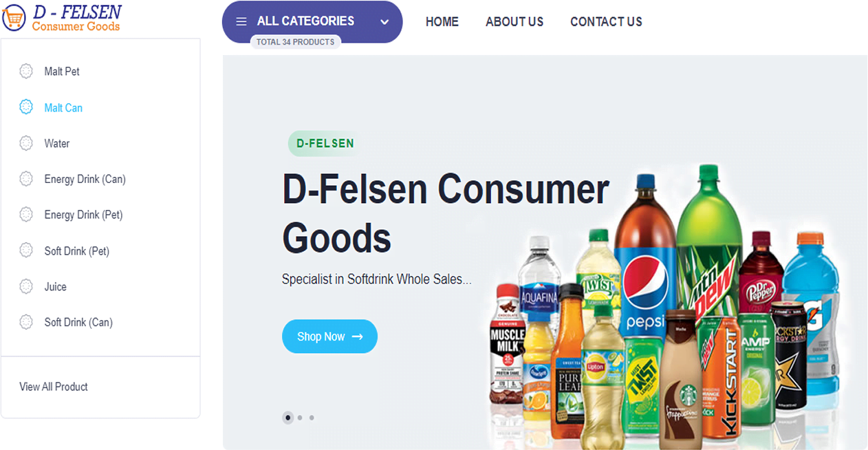The width and height of the screenshot is (868, 450).
Task: Click the icon beside Malt Pet
Action: [26, 71]
